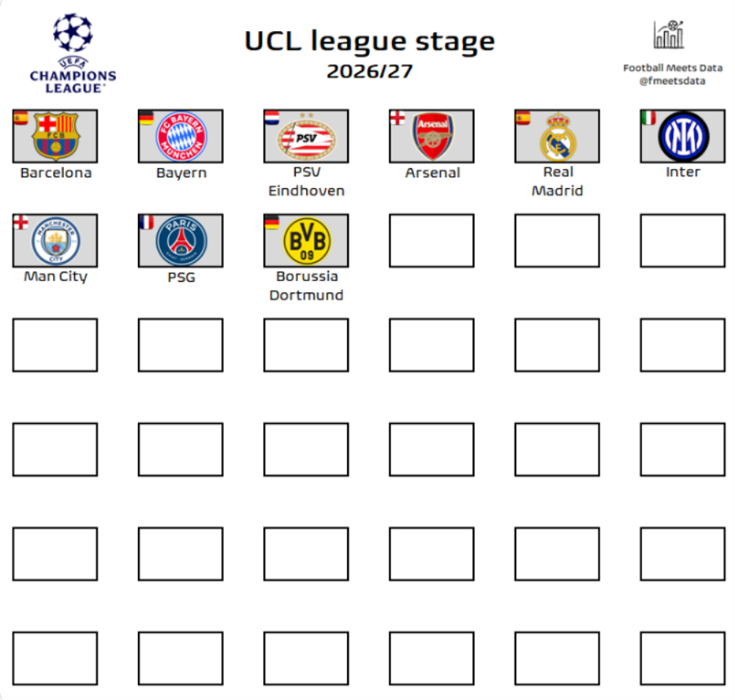735x700 pixels.
Task: Click the Man City badge
Action: (56, 241)
